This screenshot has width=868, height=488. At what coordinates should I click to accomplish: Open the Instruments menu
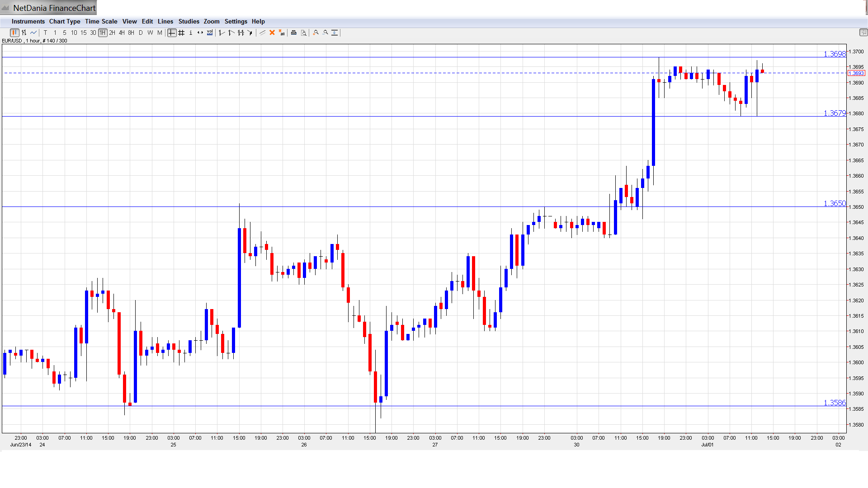click(x=28, y=21)
